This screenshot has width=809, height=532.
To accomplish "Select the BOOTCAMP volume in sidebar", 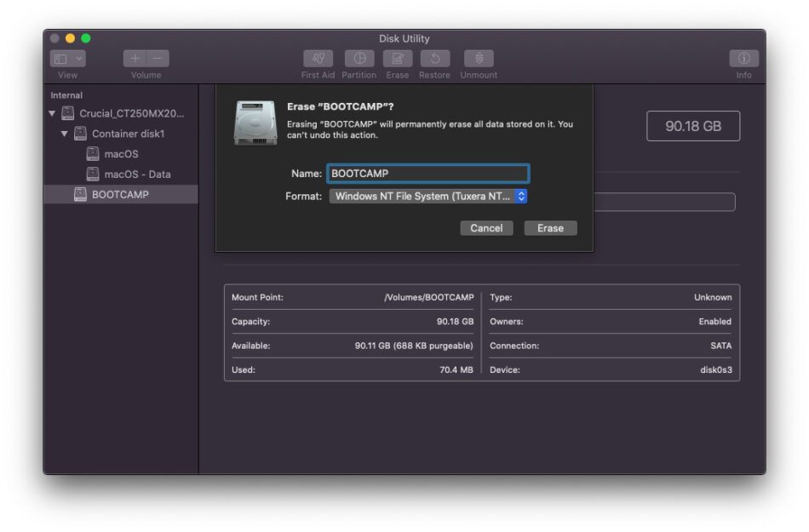I will [120, 195].
